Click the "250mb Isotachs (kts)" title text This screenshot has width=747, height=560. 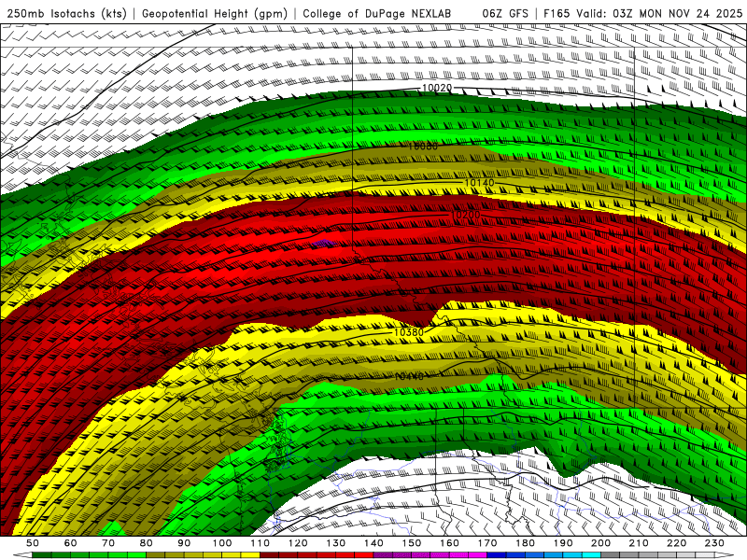pos(66,13)
